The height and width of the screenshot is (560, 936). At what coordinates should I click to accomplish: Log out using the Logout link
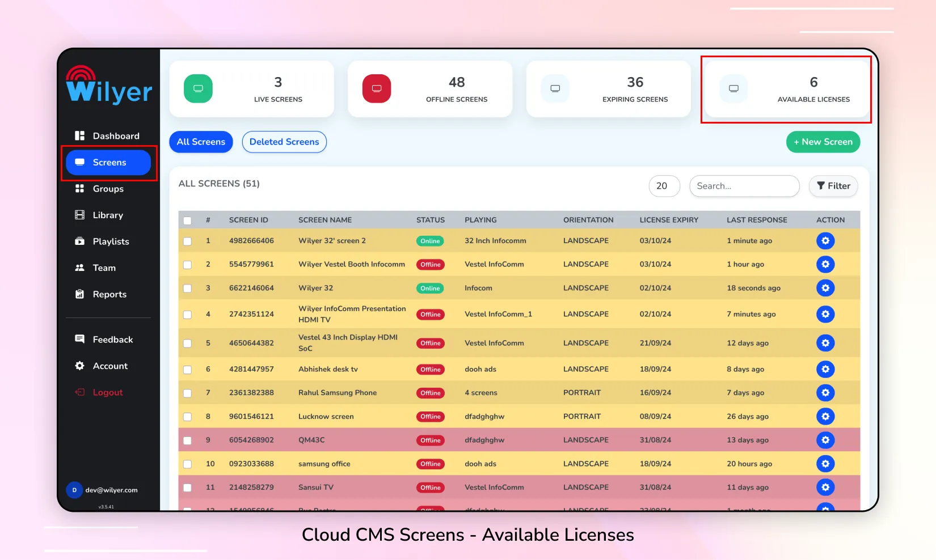tap(99, 392)
